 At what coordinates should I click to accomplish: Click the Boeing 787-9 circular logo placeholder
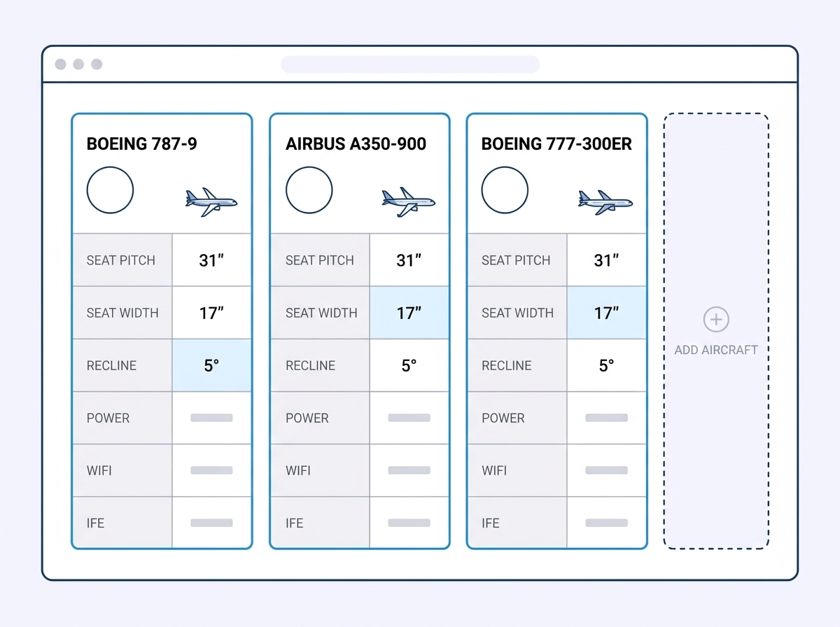pos(110,190)
